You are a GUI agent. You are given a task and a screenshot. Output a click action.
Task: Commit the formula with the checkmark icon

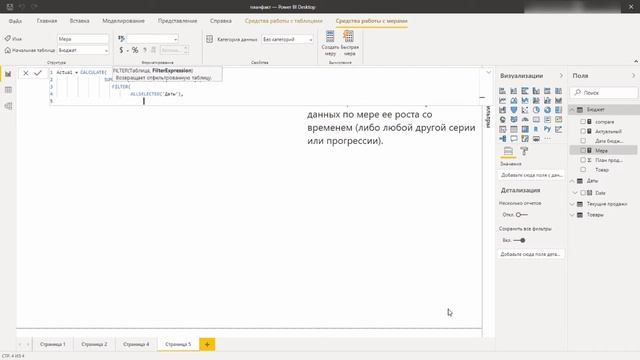[x=38, y=73]
